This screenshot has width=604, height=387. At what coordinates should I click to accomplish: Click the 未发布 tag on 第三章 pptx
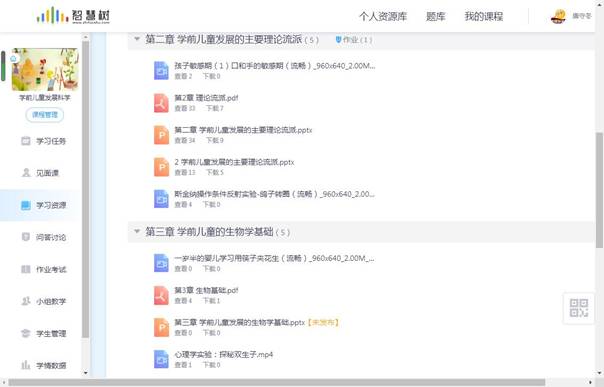(x=323, y=322)
